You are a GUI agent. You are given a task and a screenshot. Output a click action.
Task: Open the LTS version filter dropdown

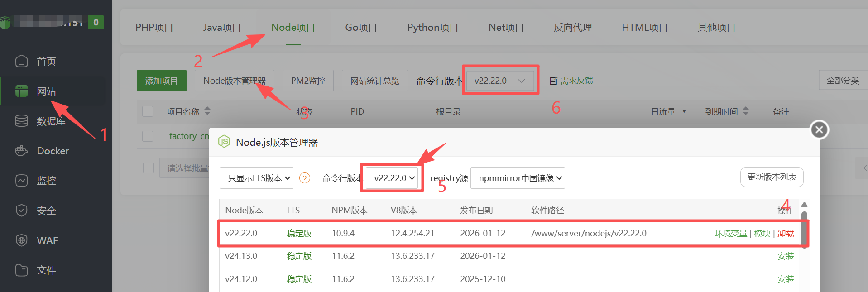(x=256, y=178)
